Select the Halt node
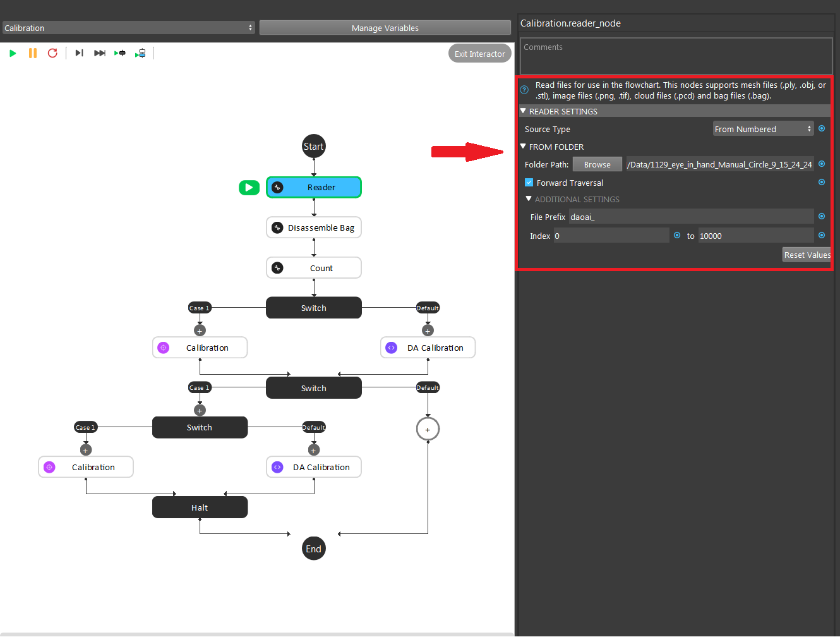The width and height of the screenshot is (840, 637). pos(200,507)
